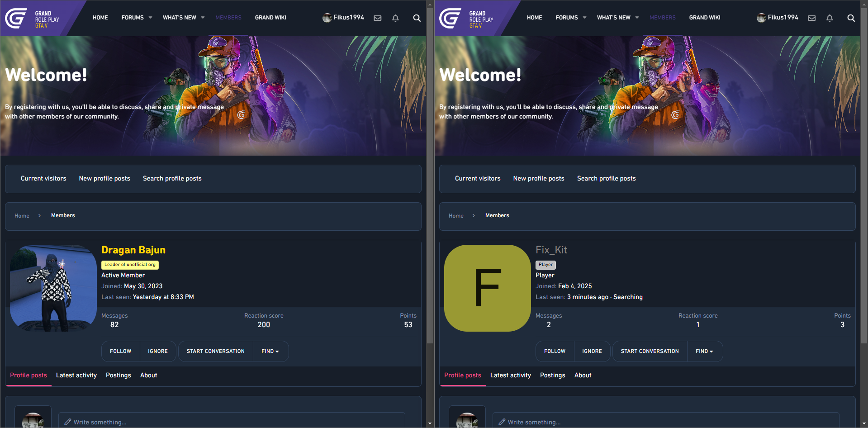Switch to Latest activity tab on Dragan Bajun

click(x=76, y=375)
